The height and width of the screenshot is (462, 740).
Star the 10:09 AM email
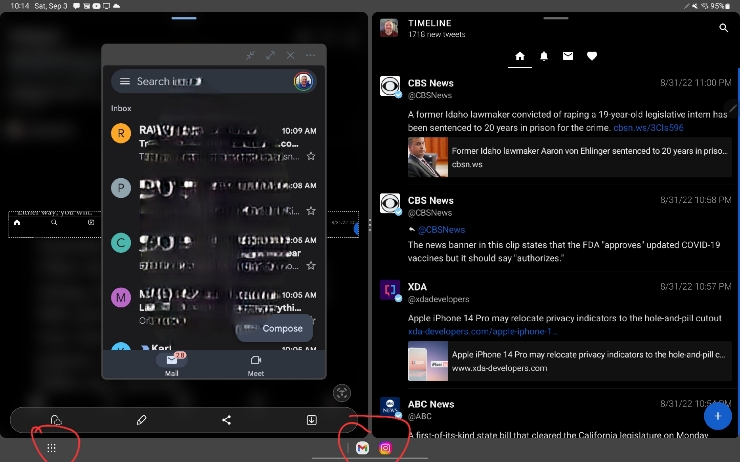(x=311, y=156)
